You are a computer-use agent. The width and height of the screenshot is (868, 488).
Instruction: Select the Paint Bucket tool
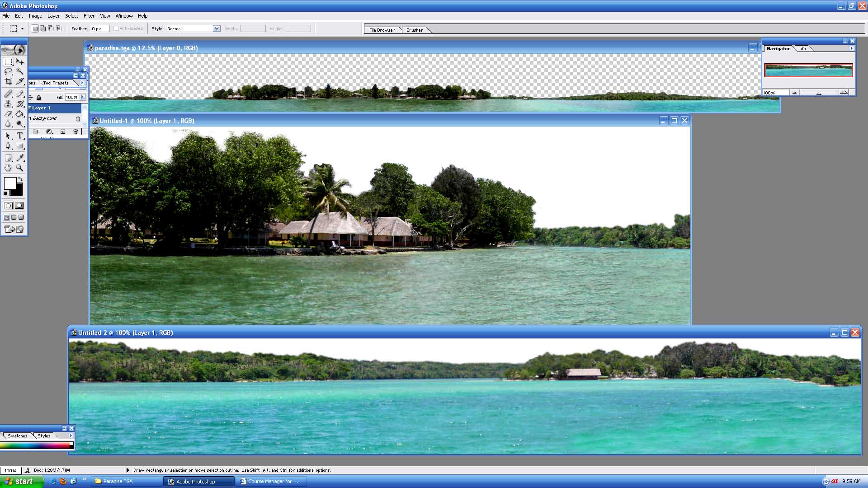coord(20,114)
